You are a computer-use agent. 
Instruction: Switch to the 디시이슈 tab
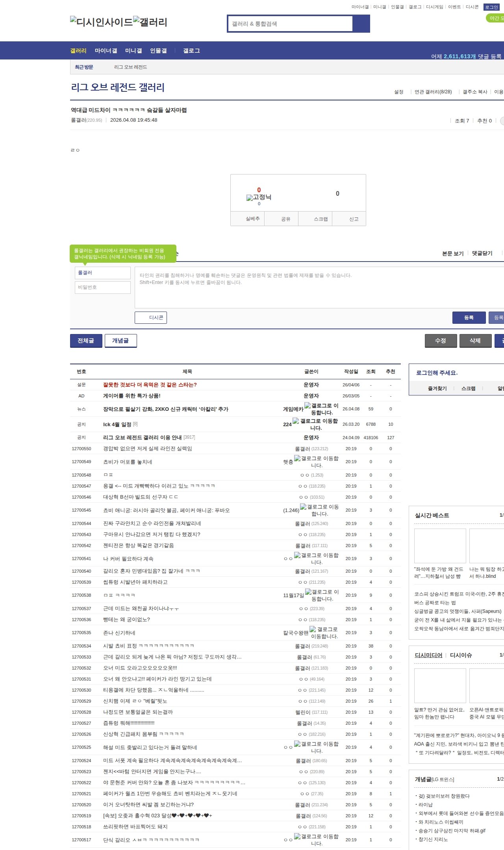pyautogui.click(x=461, y=655)
